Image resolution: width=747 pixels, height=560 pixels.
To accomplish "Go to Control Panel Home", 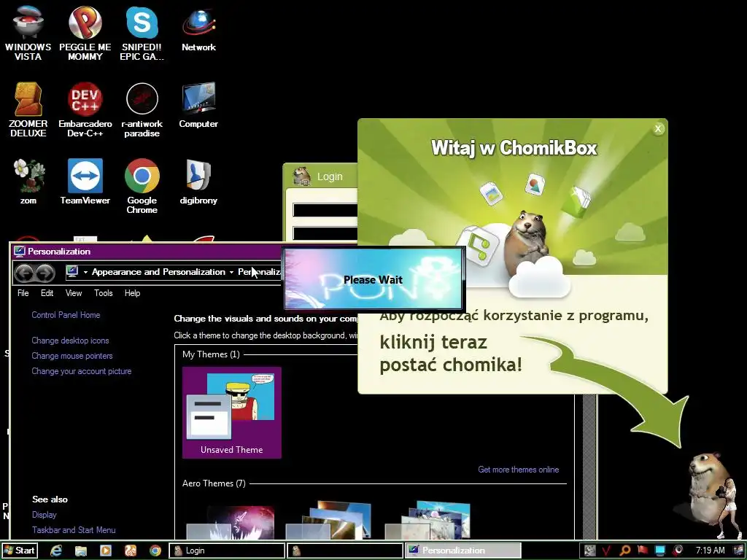I will [66, 315].
